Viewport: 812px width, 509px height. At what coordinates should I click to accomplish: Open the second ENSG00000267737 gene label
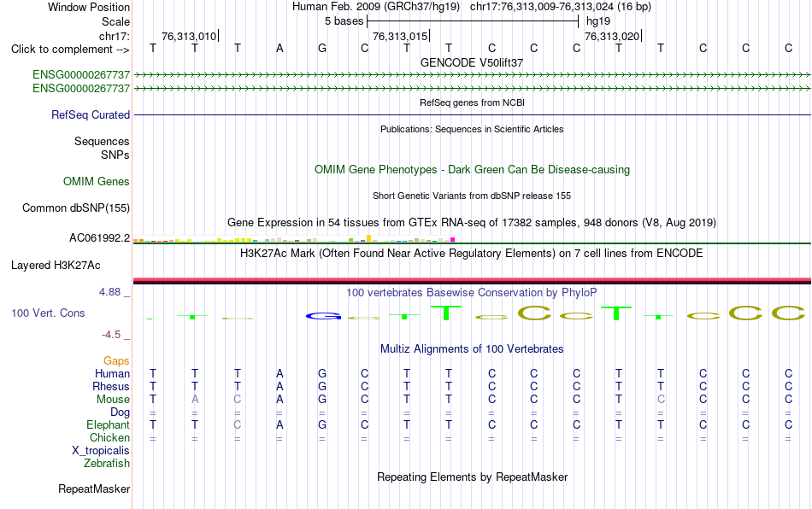tap(81, 89)
